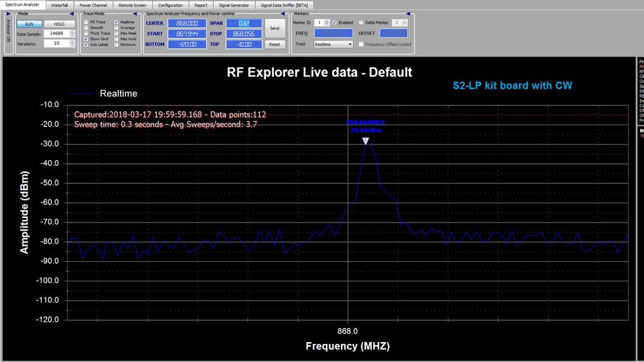Viewport: 644px width, 362px height.
Task: Expand the Analyzer ON side panel arrow
Action: [8, 14]
